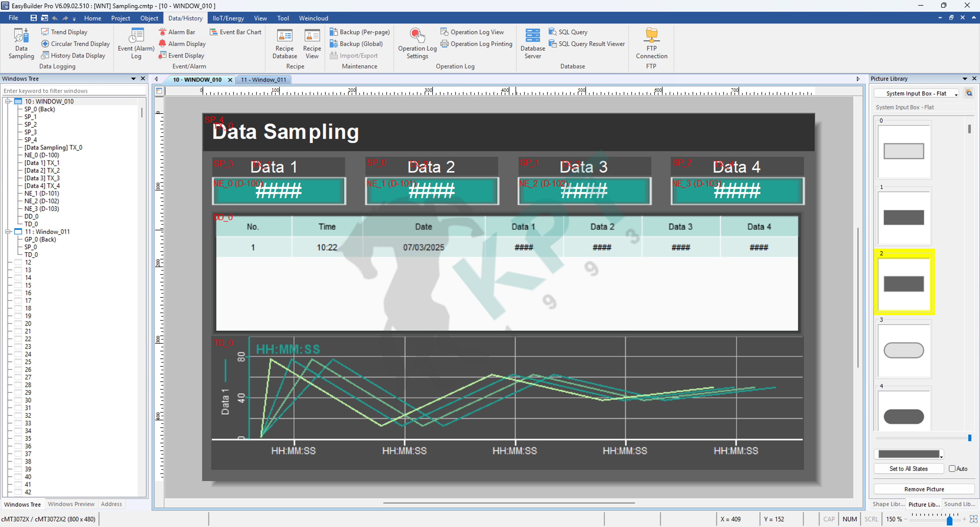980x527 pixels.
Task: Close the Windows Tree panel
Action: point(143,79)
